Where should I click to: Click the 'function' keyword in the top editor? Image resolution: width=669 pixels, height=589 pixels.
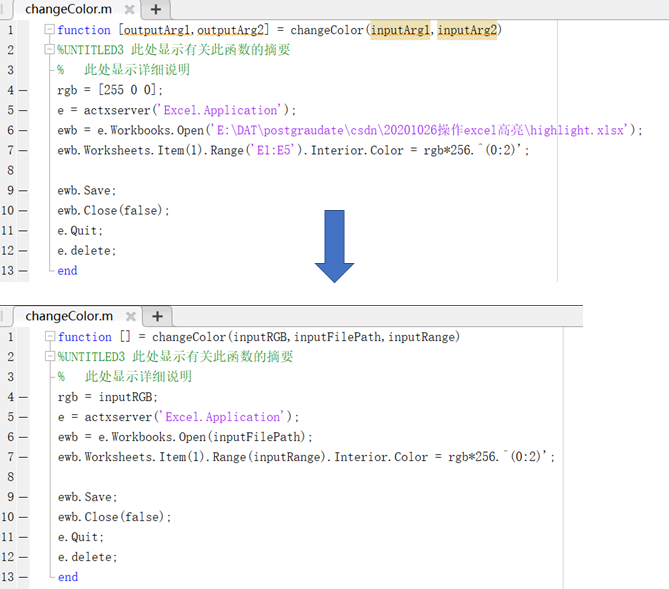tap(84, 30)
